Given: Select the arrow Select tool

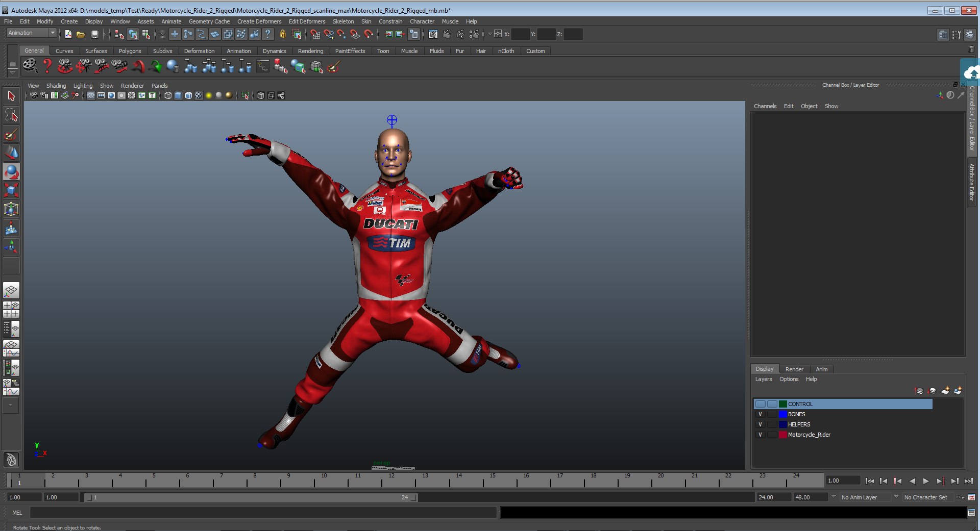Looking at the screenshot, I should 11,96.
